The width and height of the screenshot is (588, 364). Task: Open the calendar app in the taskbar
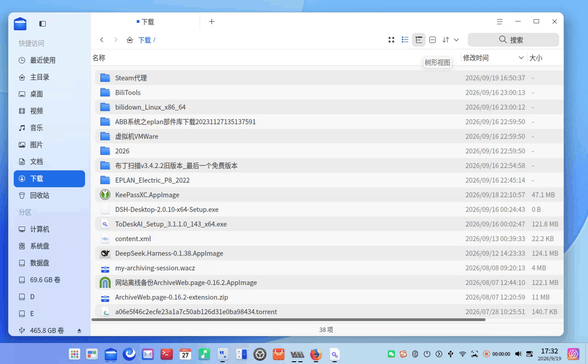(185, 354)
